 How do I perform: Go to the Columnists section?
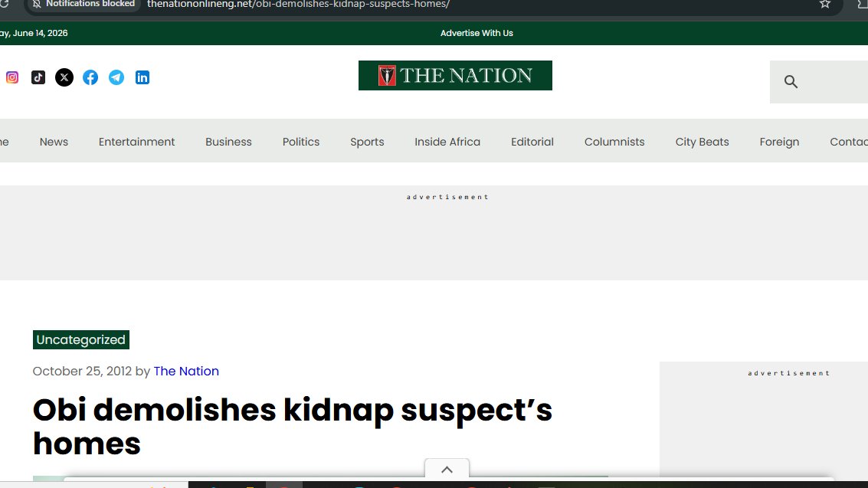click(x=614, y=142)
